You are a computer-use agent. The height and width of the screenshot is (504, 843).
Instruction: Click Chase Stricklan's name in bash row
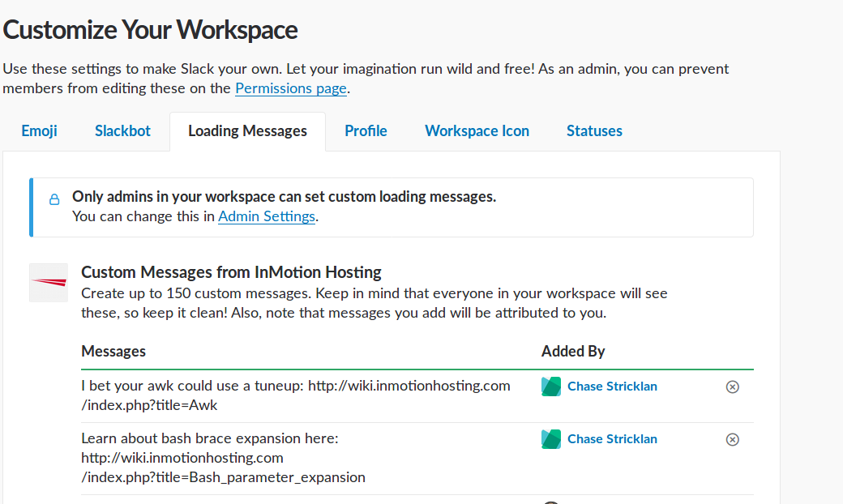[x=612, y=439]
